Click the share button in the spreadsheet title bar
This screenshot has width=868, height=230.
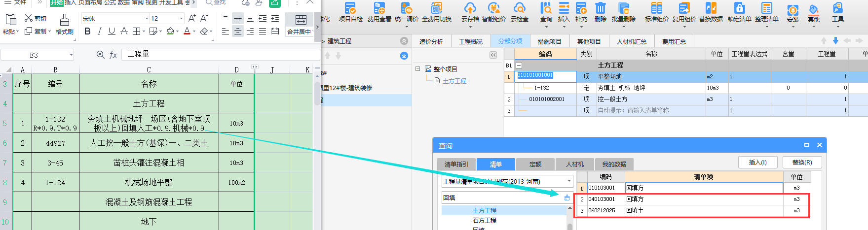(275, 2)
